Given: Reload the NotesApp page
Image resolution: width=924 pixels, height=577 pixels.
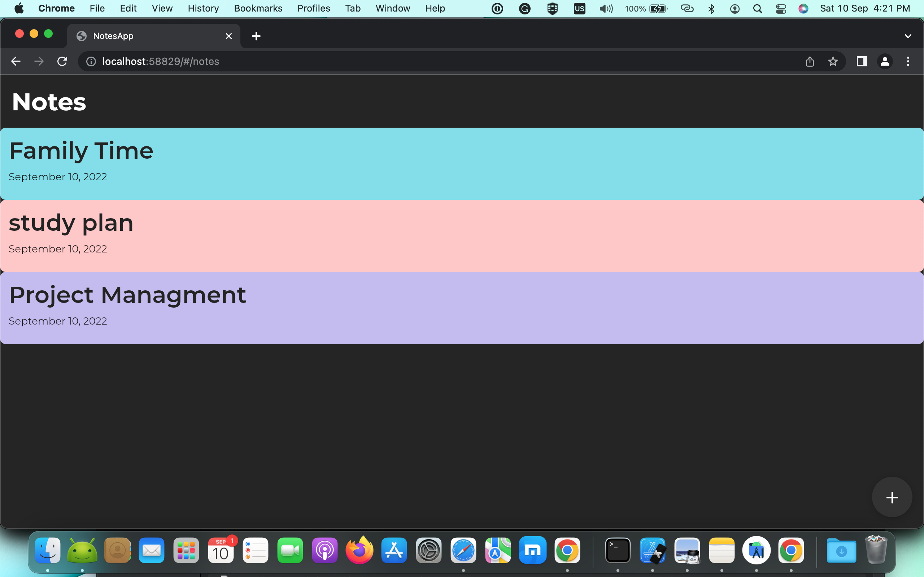Looking at the screenshot, I should point(62,61).
